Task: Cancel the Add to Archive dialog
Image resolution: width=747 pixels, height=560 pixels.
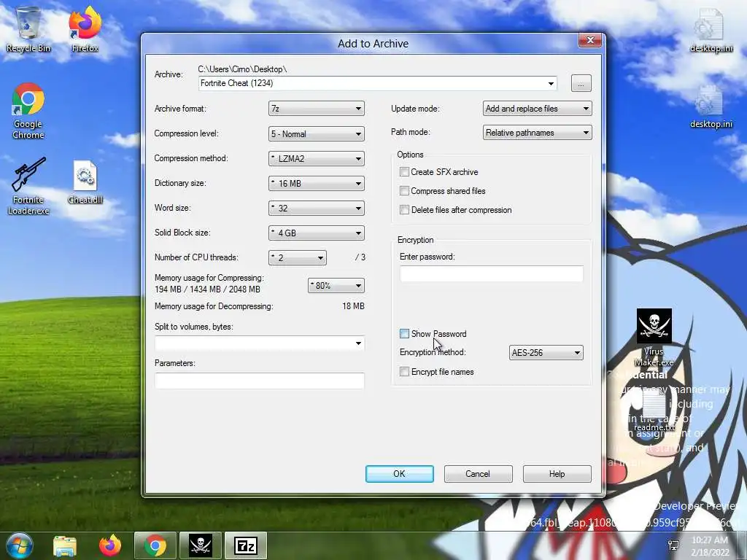Action: click(478, 474)
